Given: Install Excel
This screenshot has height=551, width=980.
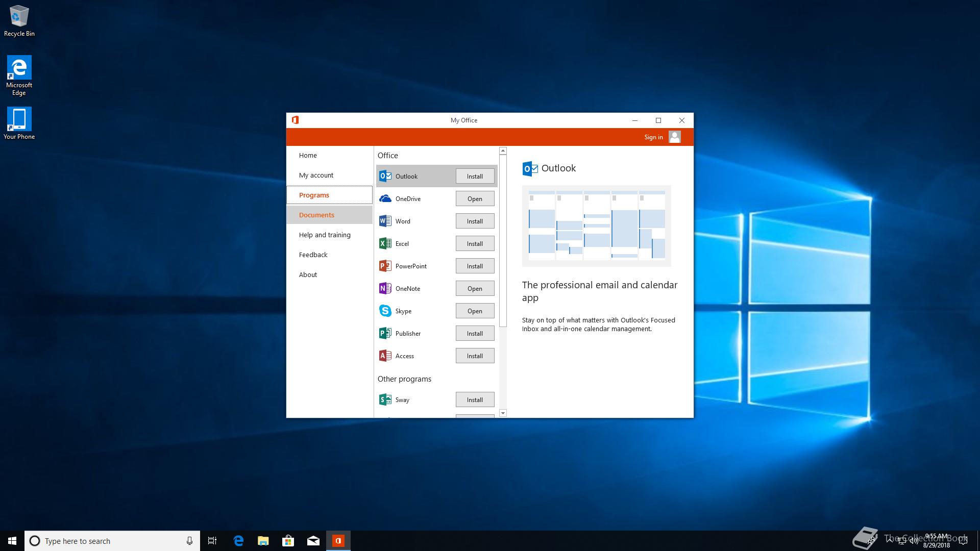Looking at the screenshot, I should (x=475, y=243).
